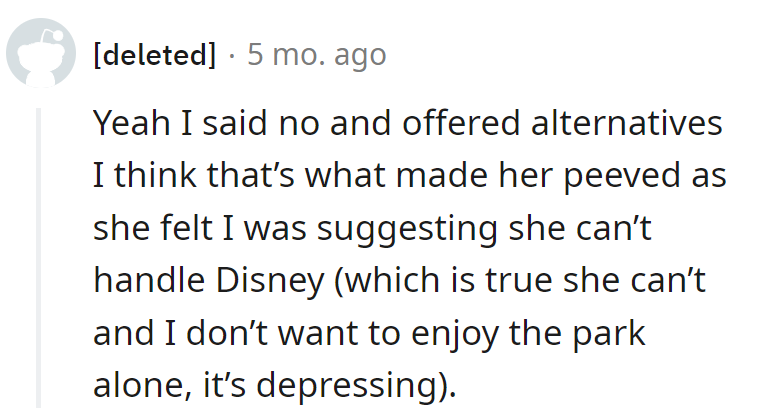Click the word 'Yeah' starting the comment
The height and width of the screenshot is (408, 760).
pyautogui.click(x=128, y=124)
